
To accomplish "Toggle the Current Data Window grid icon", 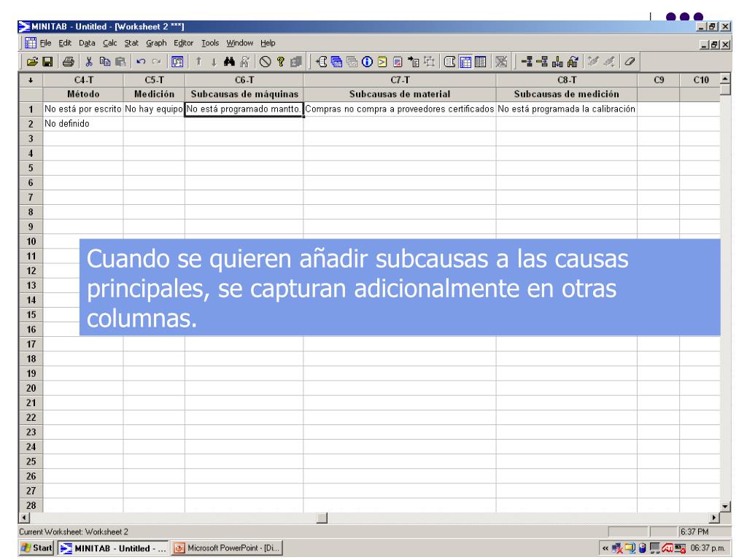I will click(465, 61).
